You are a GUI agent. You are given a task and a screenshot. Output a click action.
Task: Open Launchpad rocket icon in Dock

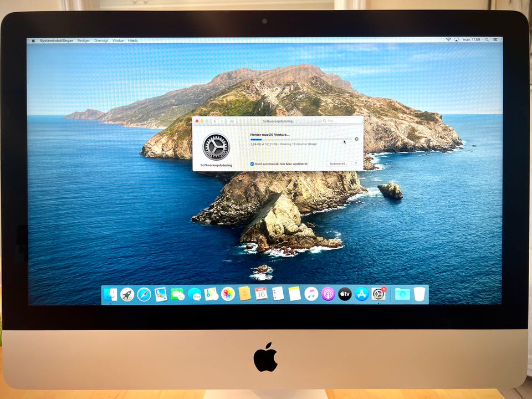point(127,294)
